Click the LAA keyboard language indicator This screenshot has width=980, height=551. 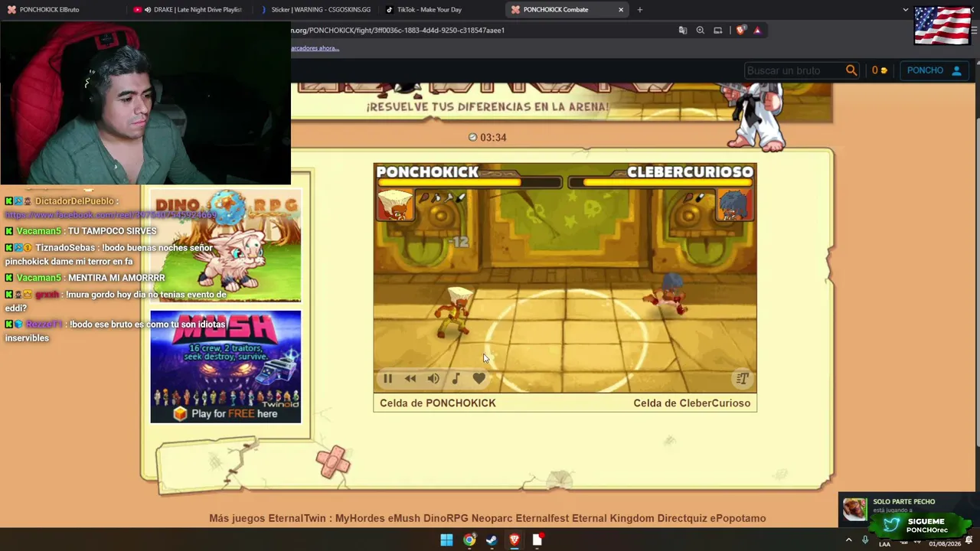[x=884, y=544]
